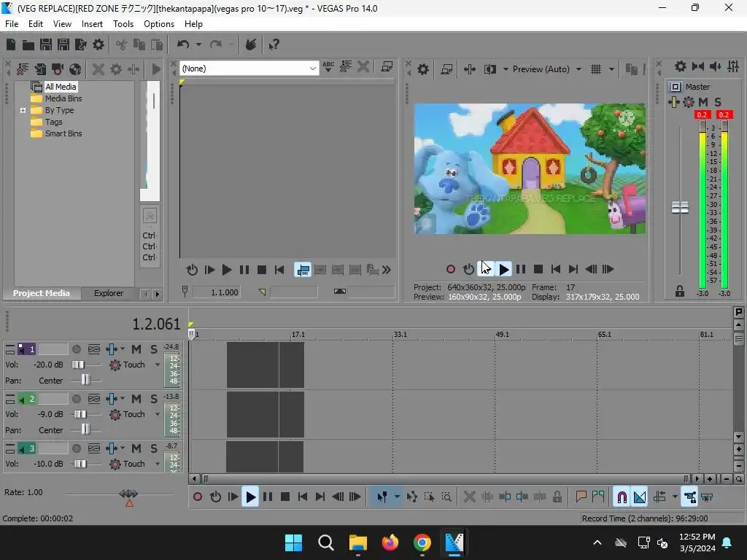Click Track FX icon on track 3
This screenshot has width=747, height=560.
111,448
